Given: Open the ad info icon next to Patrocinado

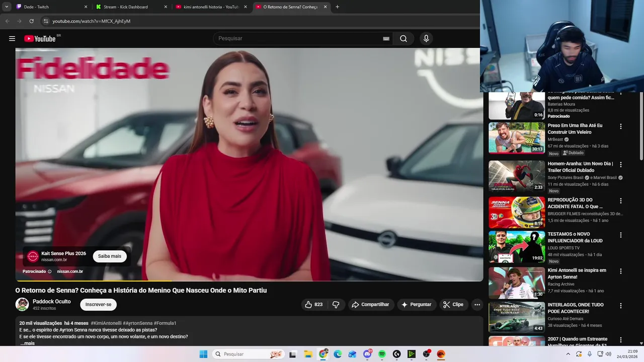Looking at the screenshot, I should [49, 271].
